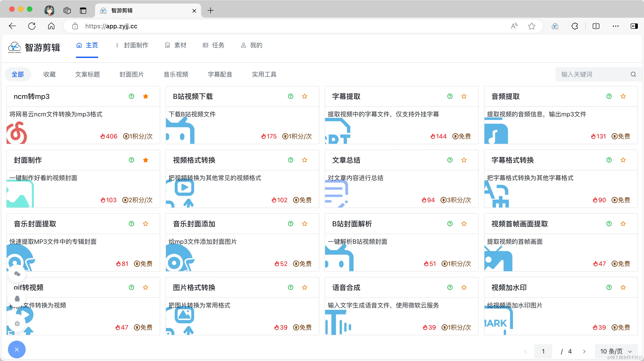Screen dimensions: 644x361
Task: Favorite the B站视频下载 card
Action: pyautogui.click(x=305, y=96)
